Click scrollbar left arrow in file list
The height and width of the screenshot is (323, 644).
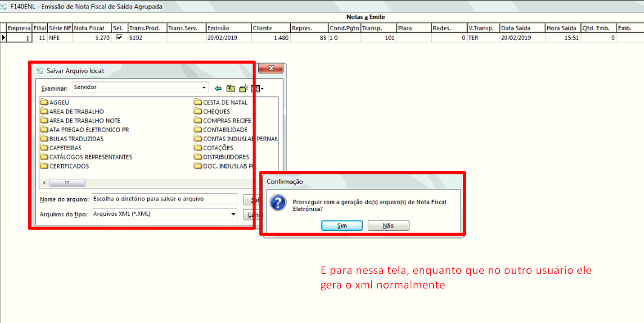click(44, 182)
